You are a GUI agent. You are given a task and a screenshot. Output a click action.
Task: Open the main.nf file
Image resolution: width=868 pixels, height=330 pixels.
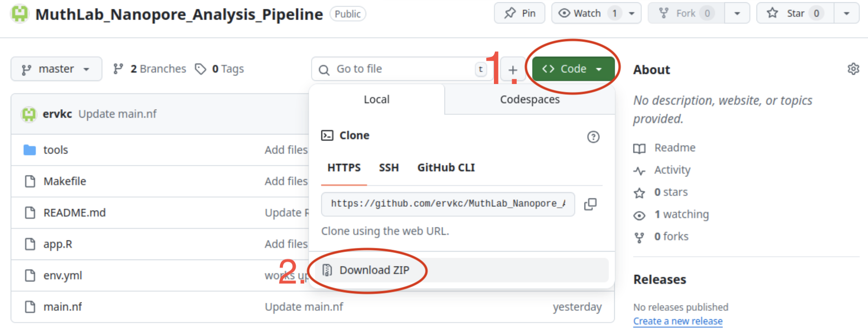[62, 307]
